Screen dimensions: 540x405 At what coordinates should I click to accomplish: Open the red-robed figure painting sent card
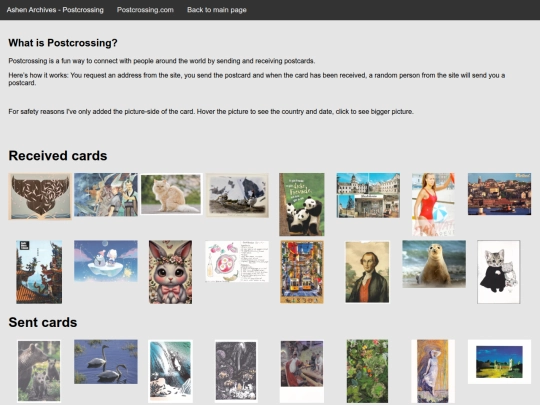(x=302, y=371)
